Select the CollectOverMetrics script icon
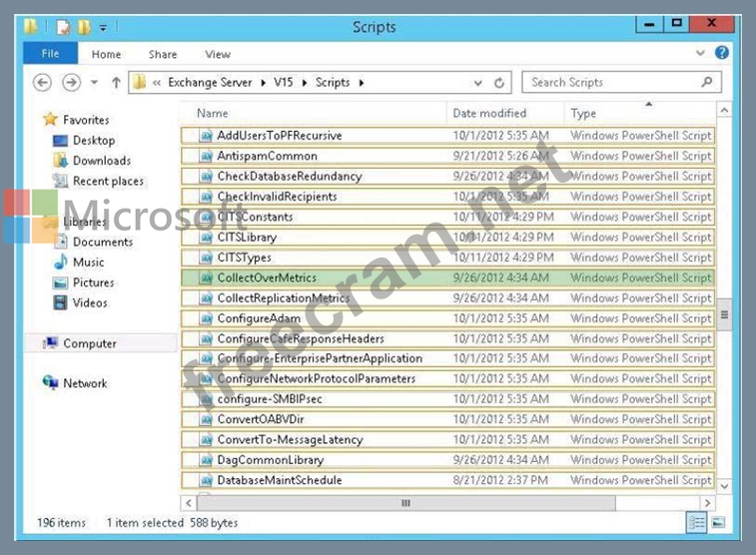 [x=206, y=277]
